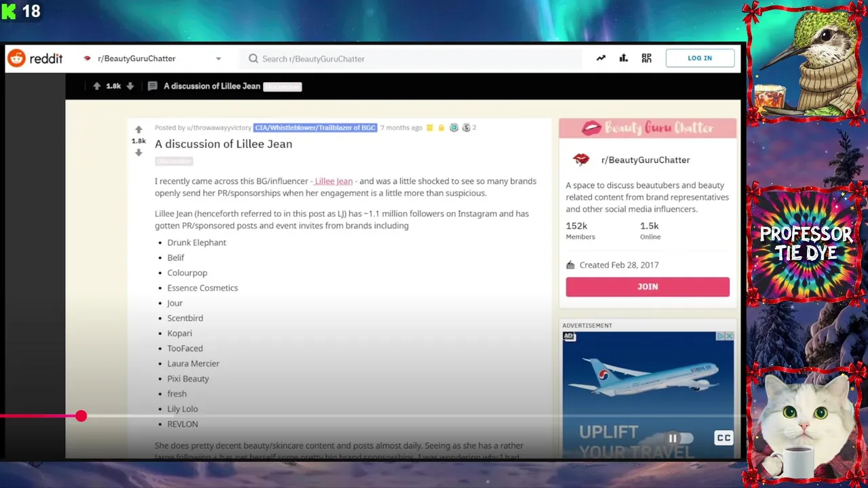Click the green K logo in overlay
868x488 pixels.
[8, 12]
